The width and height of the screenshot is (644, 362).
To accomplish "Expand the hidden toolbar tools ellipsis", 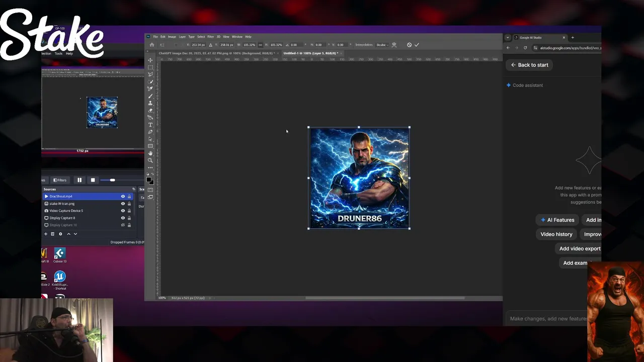I will (150, 168).
